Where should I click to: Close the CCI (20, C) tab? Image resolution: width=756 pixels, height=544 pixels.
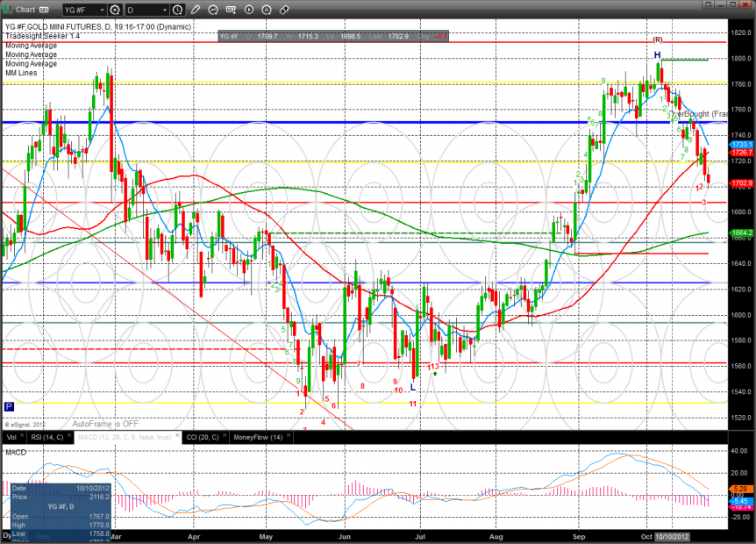(225, 435)
